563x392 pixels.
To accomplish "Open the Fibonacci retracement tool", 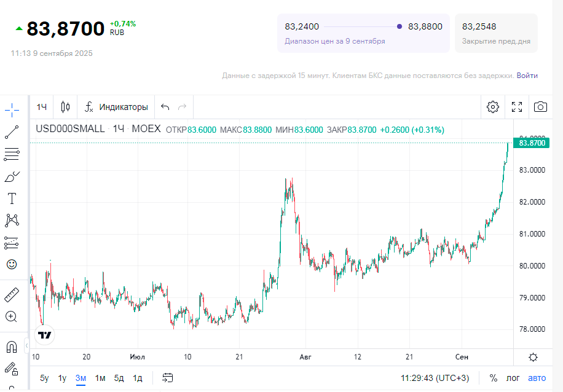I will pyautogui.click(x=12, y=154).
